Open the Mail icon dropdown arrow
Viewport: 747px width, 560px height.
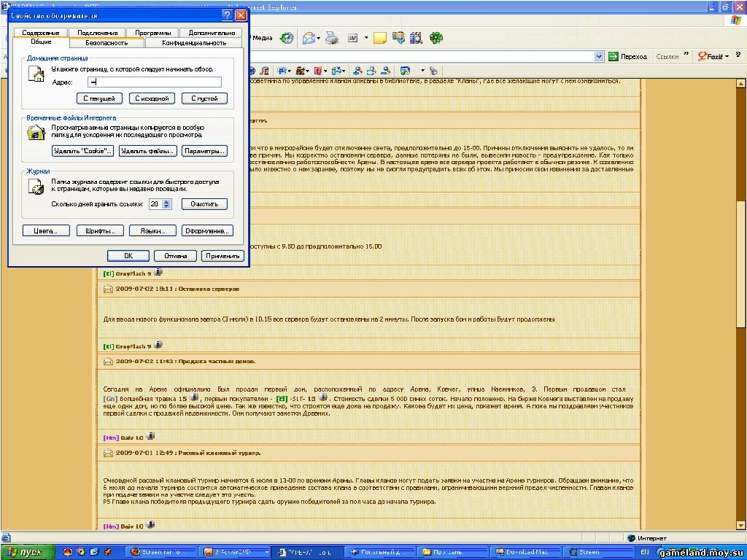[x=319, y=38]
